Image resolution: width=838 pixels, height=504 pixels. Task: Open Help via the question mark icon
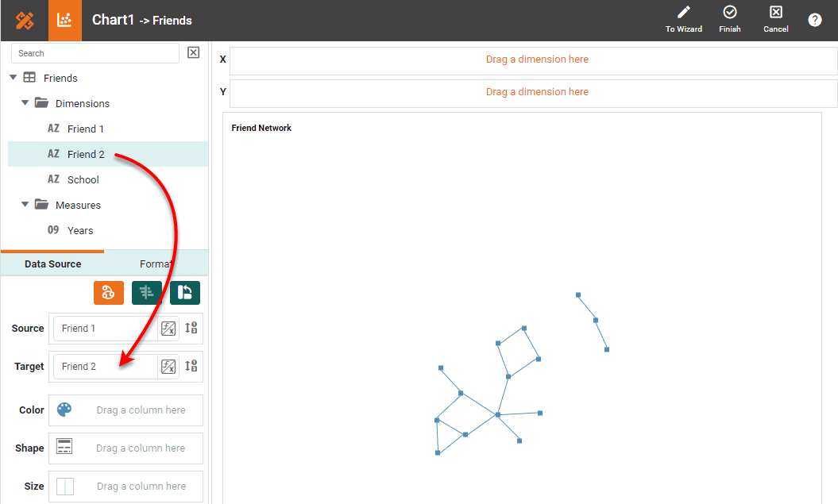click(x=814, y=20)
